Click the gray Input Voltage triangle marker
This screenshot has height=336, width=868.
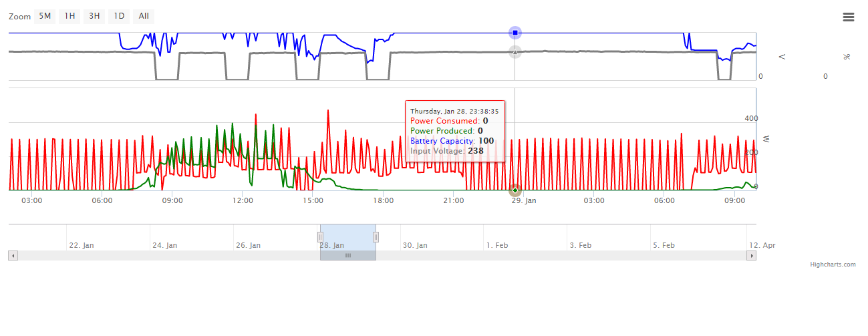point(515,51)
